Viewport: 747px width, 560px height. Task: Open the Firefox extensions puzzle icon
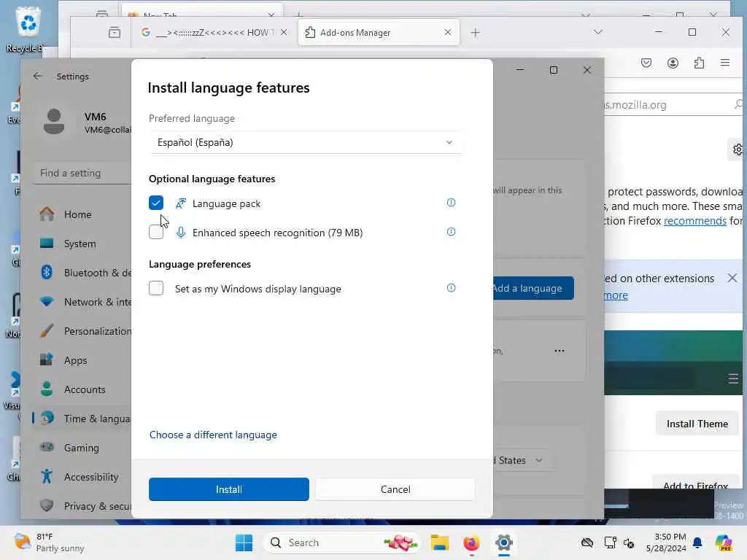[698, 63]
